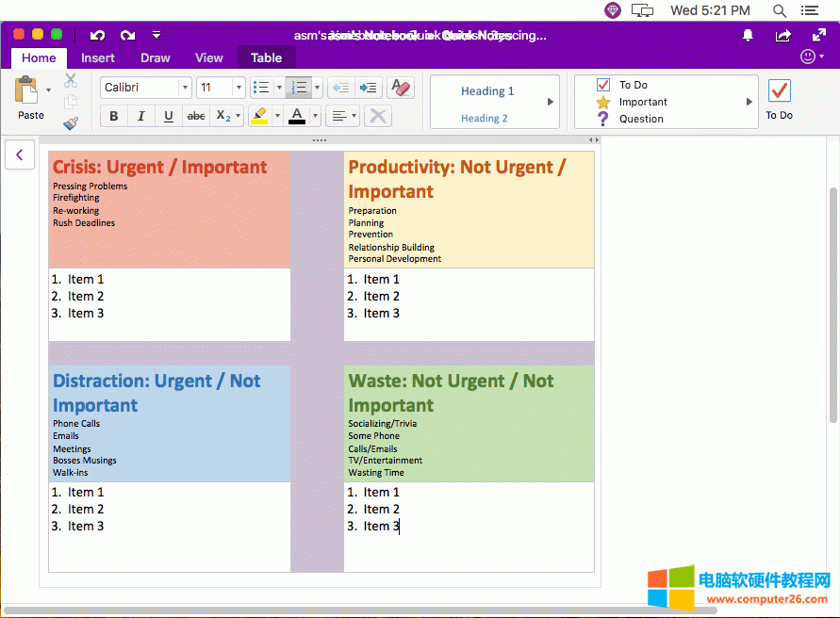Apply bold formatting to text

point(113,116)
